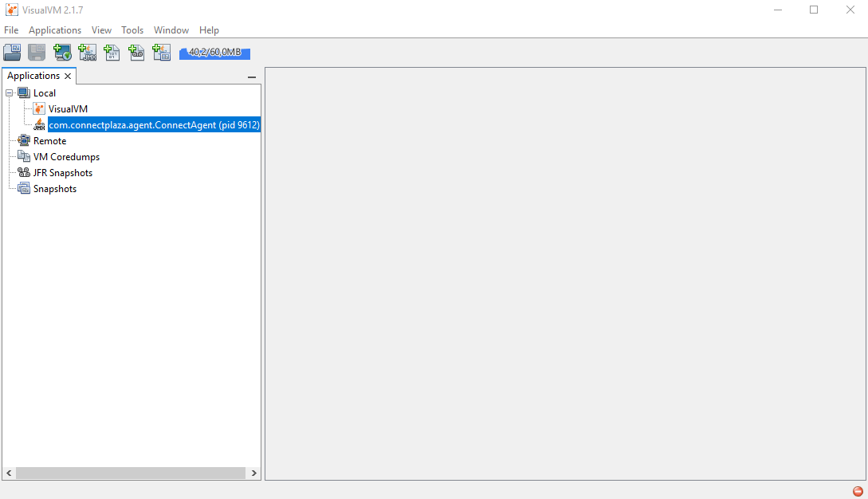Click the horizontal scrollbar right arrow
The height and width of the screenshot is (499, 868).
pyautogui.click(x=254, y=473)
